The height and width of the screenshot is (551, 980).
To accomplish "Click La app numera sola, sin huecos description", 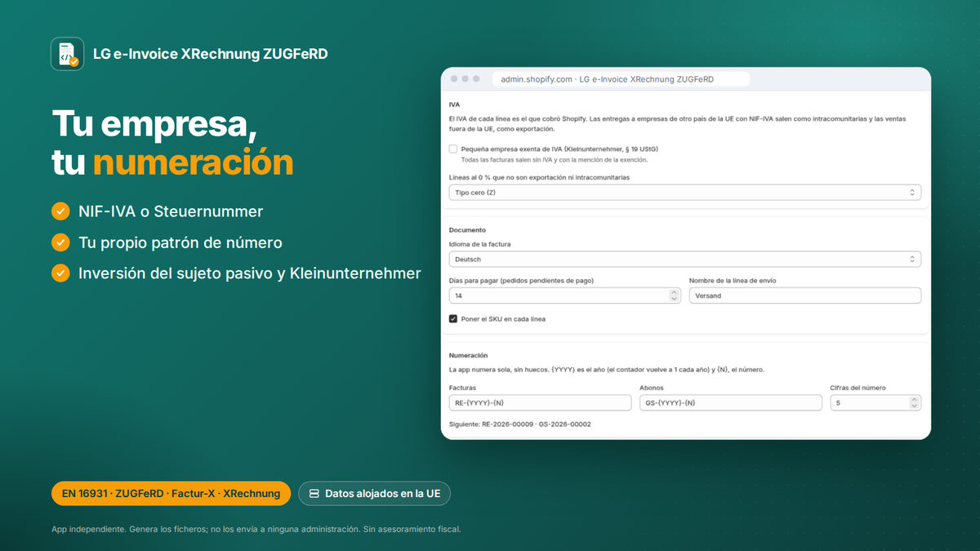I will click(x=607, y=370).
